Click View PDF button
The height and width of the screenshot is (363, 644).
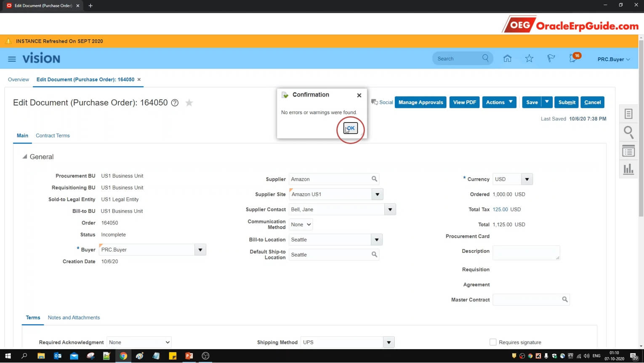pyautogui.click(x=464, y=102)
